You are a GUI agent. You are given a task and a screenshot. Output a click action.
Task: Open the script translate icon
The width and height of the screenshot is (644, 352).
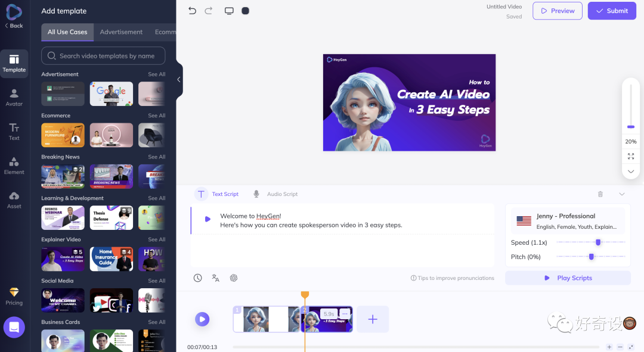216,278
